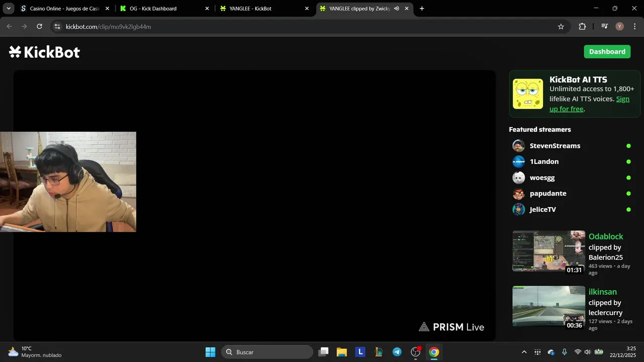
Task: Open the SpongeBob KickBot AI TTS image
Action: point(528,94)
